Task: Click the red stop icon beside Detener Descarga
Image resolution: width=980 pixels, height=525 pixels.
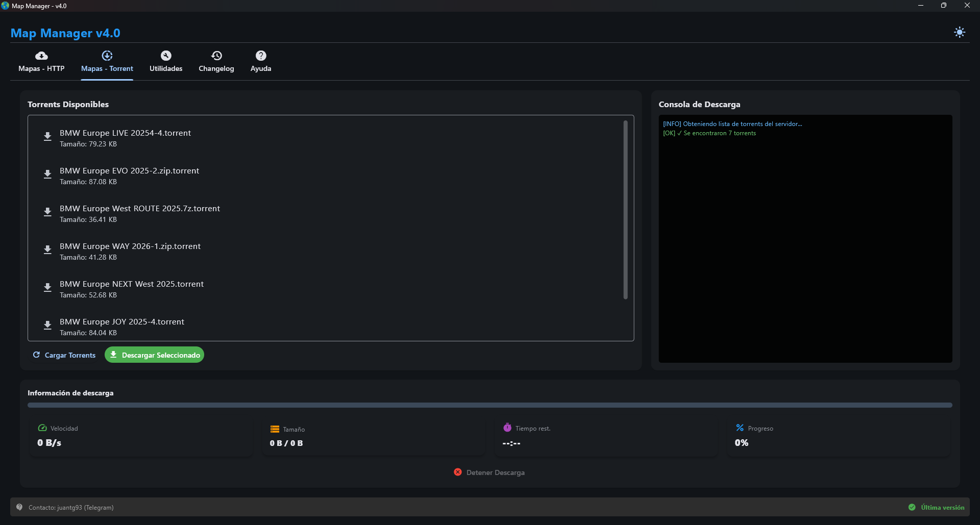Action: (457, 472)
